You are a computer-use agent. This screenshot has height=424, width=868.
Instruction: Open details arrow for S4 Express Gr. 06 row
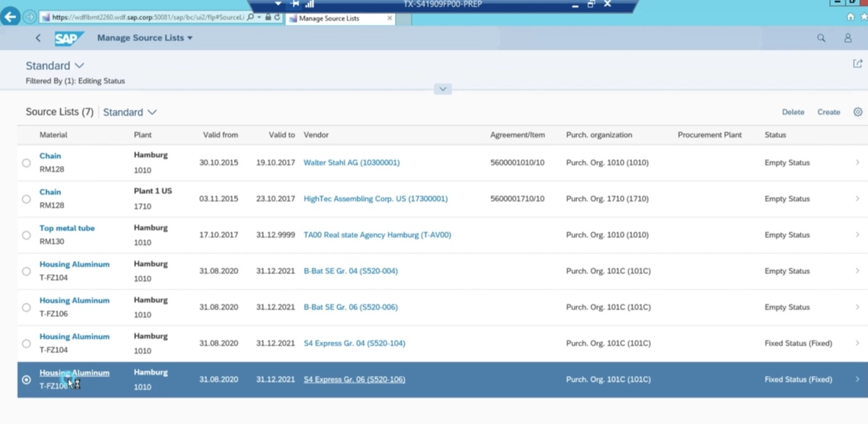click(x=858, y=380)
